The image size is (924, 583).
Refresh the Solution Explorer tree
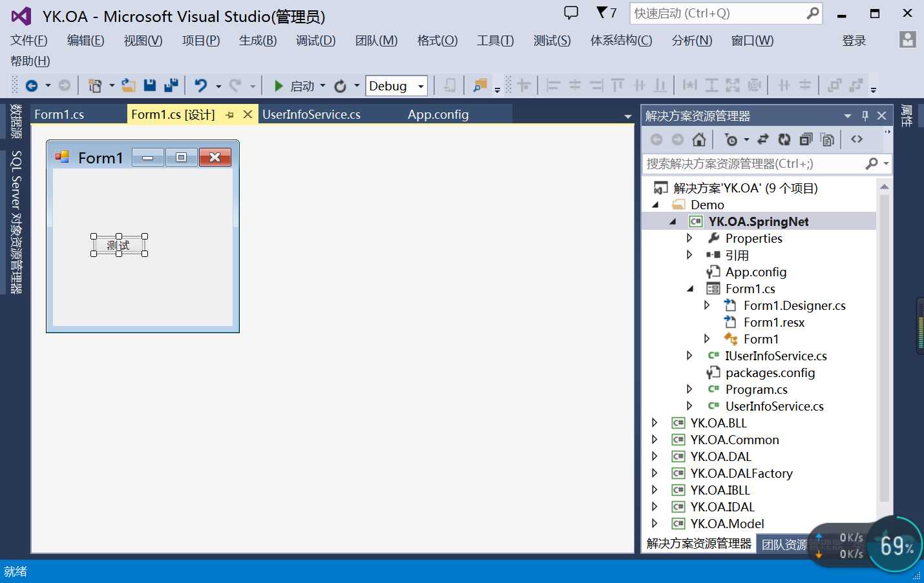point(784,139)
